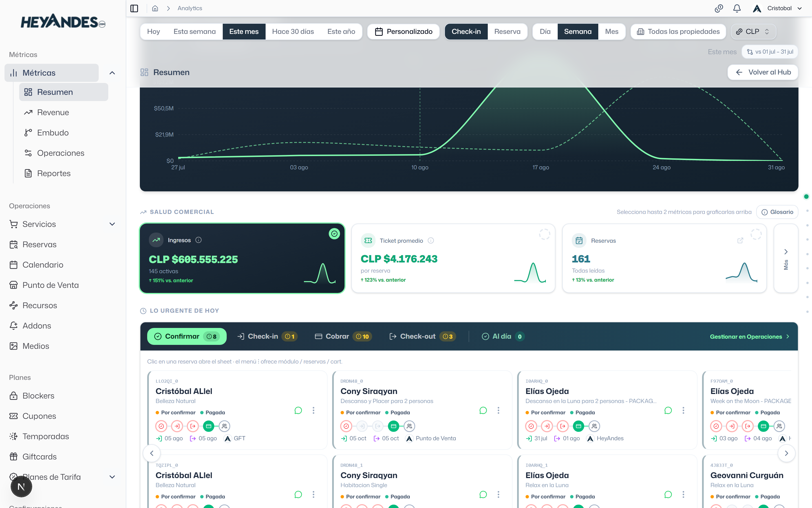
Task: Open info tooltip next to Ticket promedio
Action: [431, 240]
